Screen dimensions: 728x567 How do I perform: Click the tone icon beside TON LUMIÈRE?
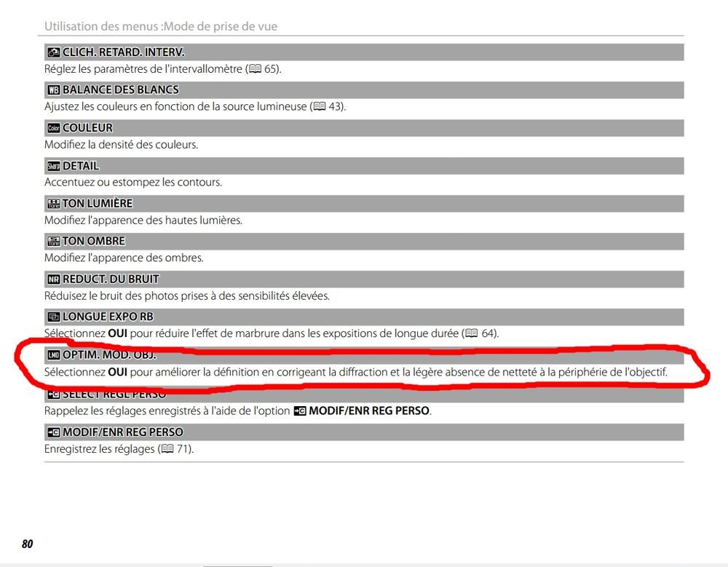pos(53,204)
